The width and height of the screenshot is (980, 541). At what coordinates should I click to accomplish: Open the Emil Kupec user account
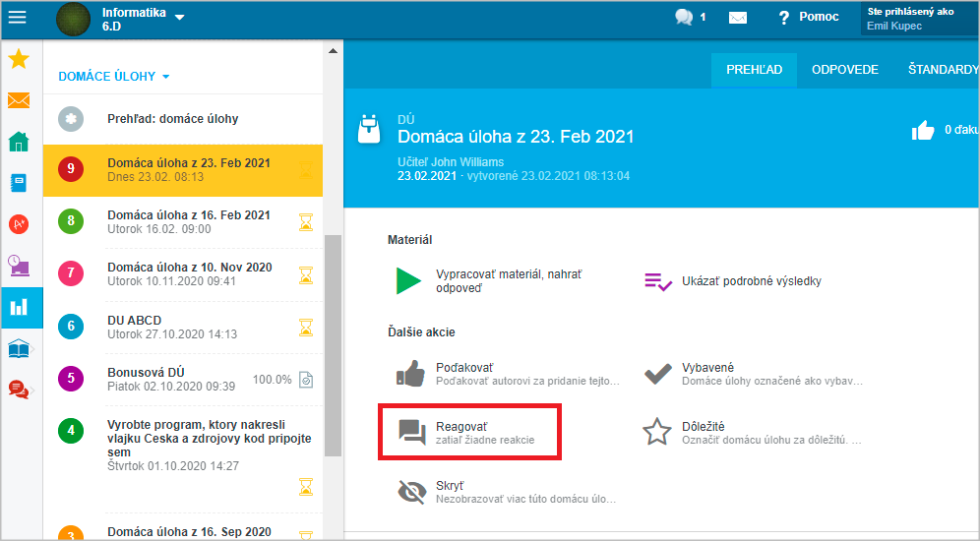point(919,19)
